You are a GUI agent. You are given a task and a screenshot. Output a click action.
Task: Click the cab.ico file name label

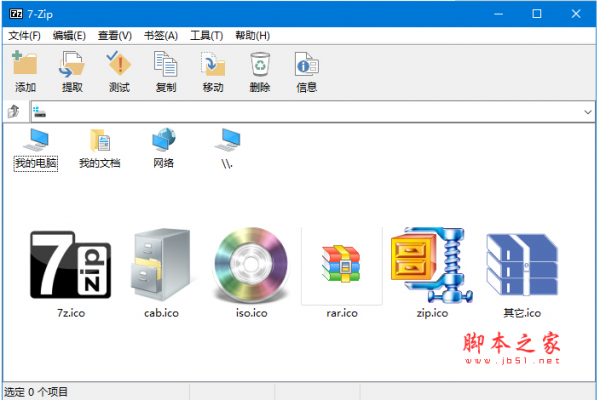161,313
